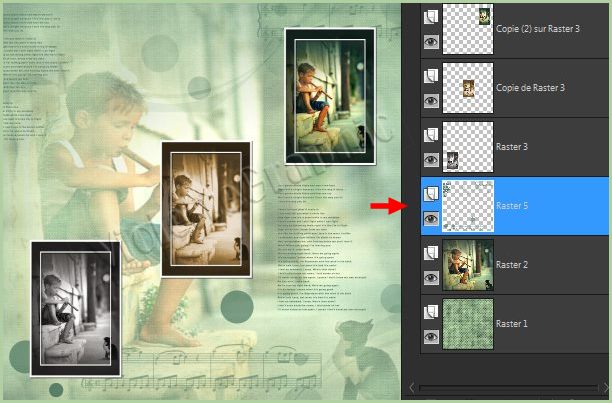
Task: Click the layers panel scroll-left arrow
Action: 411,386
